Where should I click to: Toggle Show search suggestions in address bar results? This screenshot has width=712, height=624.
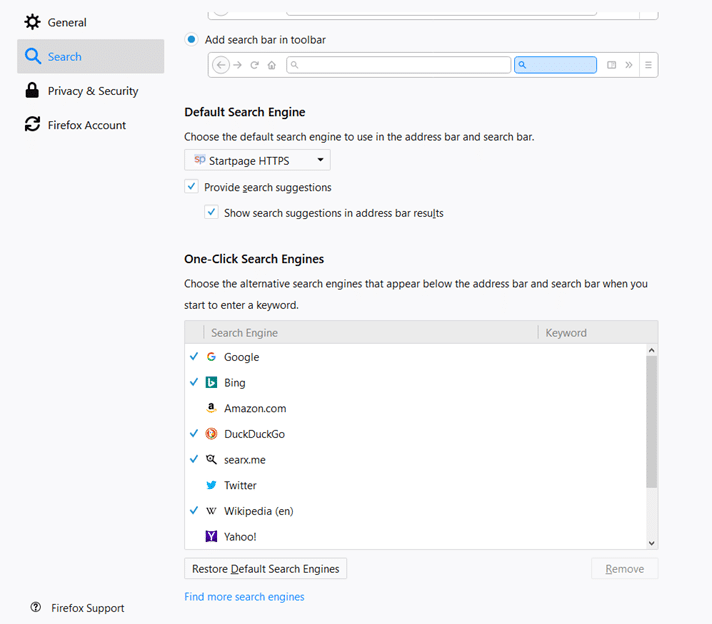pyautogui.click(x=211, y=212)
